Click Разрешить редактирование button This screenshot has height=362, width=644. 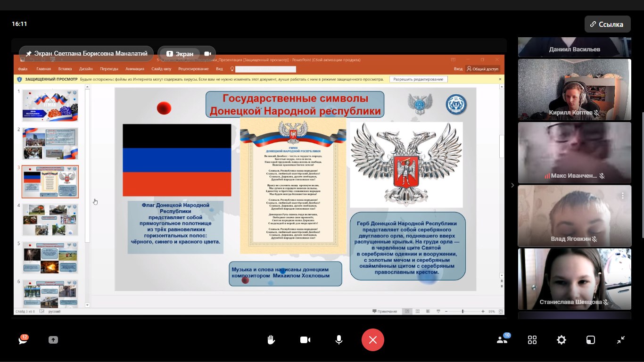pyautogui.click(x=419, y=79)
